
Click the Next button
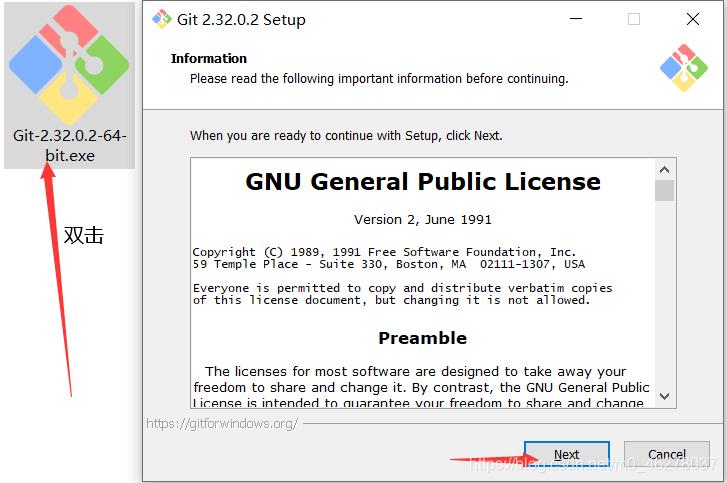(567, 454)
